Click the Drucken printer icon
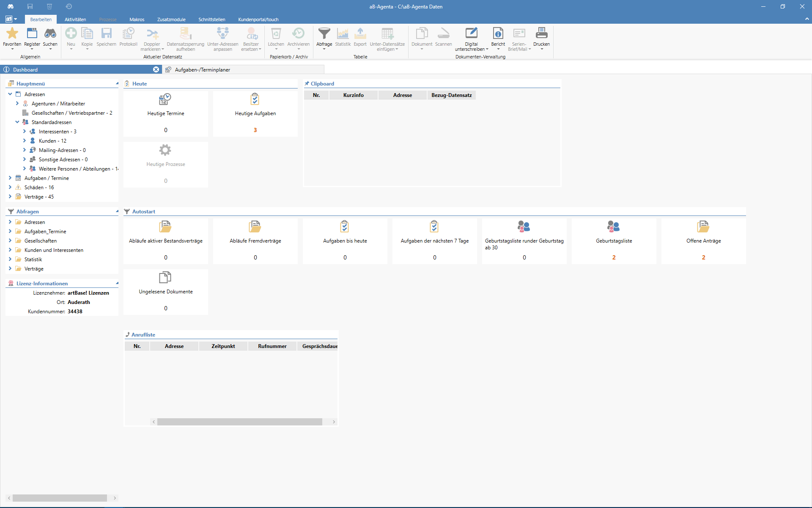812x508 pixels. [x=542, y=33]
